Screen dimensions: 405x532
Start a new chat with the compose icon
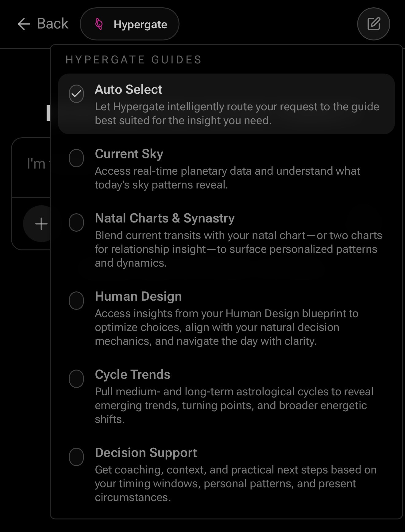pyautogui.click(x=373, y=24)
